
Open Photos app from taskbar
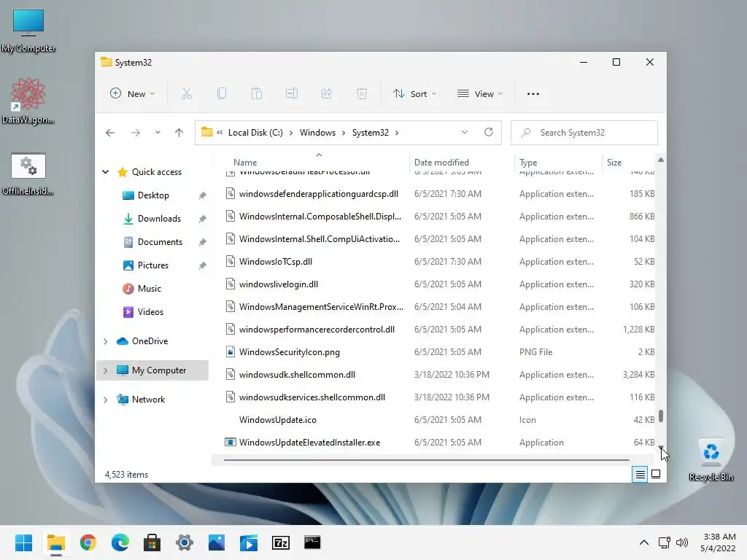click(x=216, y=542)
